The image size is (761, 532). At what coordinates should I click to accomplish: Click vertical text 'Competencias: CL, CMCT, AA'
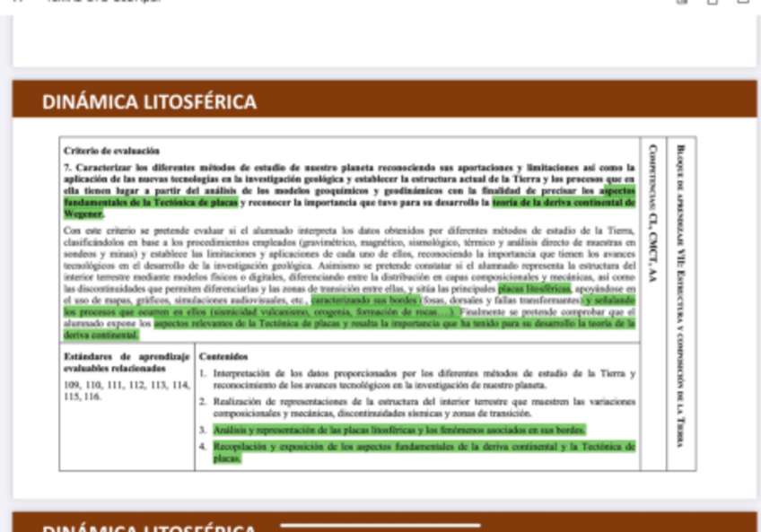653,214
